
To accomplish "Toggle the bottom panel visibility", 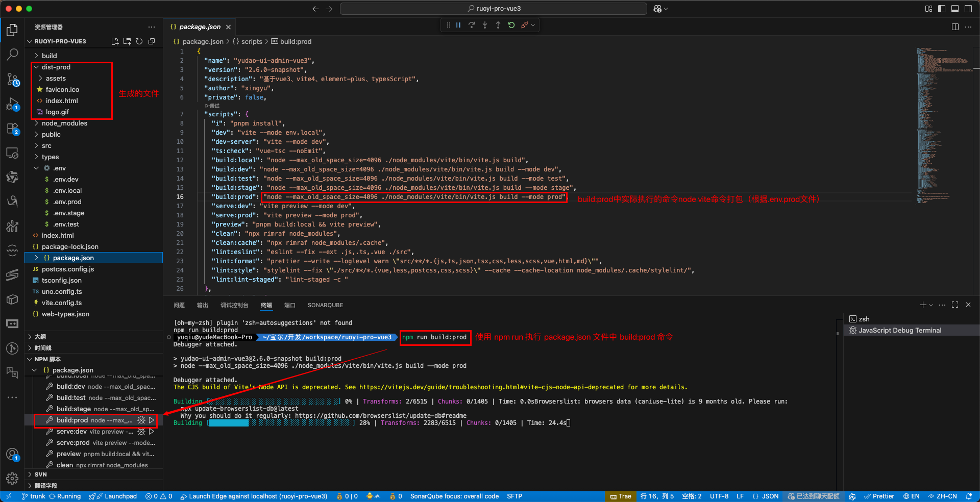I will [x=955, y=9].
